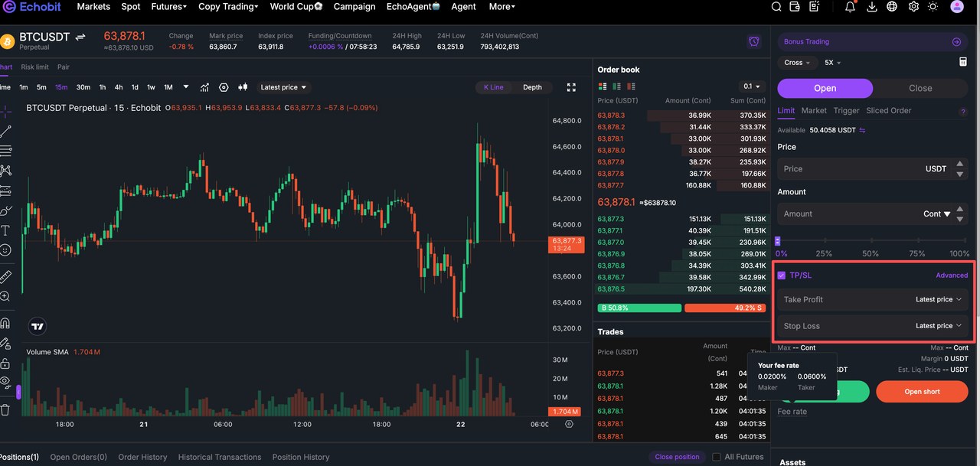Image resolution: width=980 pixels, height=466 pixels.
Task: Switch chart view to Depth
Action: click(x=532, y=87)
